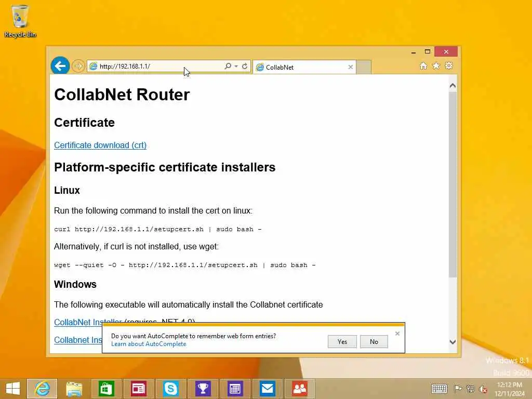Click the scrollbar up arrow
Image resolution: width=532 pixels, height=399 pixels.
453,86
